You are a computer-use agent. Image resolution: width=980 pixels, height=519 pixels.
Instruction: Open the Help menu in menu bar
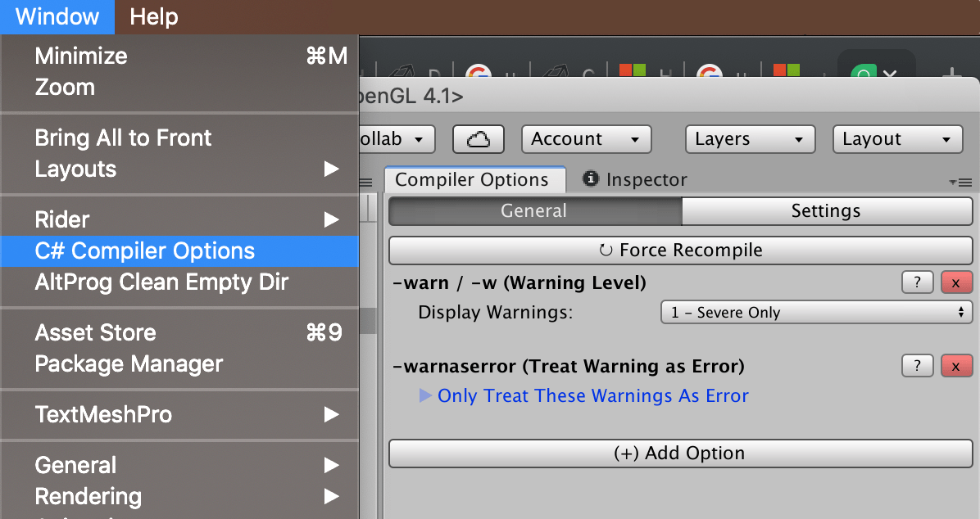[x=154, y=16]
